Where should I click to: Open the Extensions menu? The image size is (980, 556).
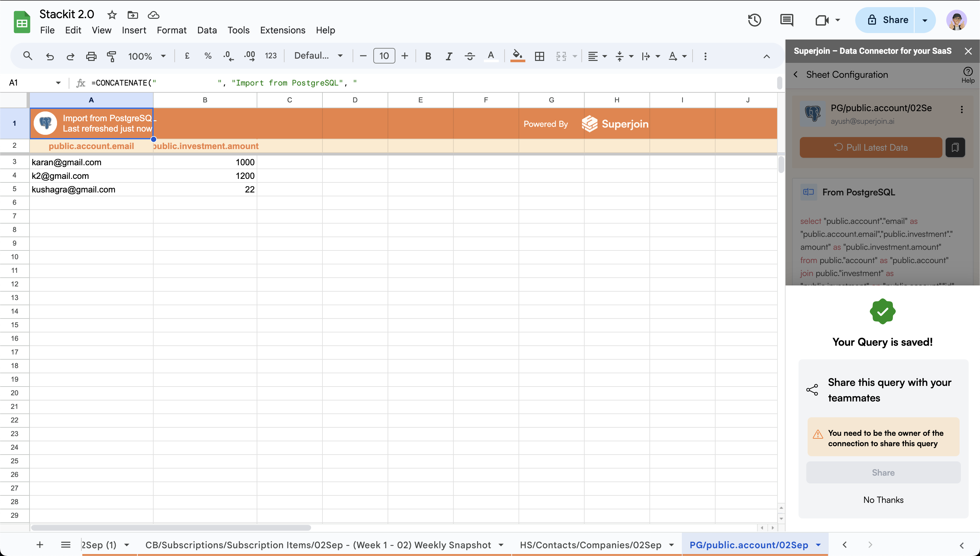pos(282,30)
